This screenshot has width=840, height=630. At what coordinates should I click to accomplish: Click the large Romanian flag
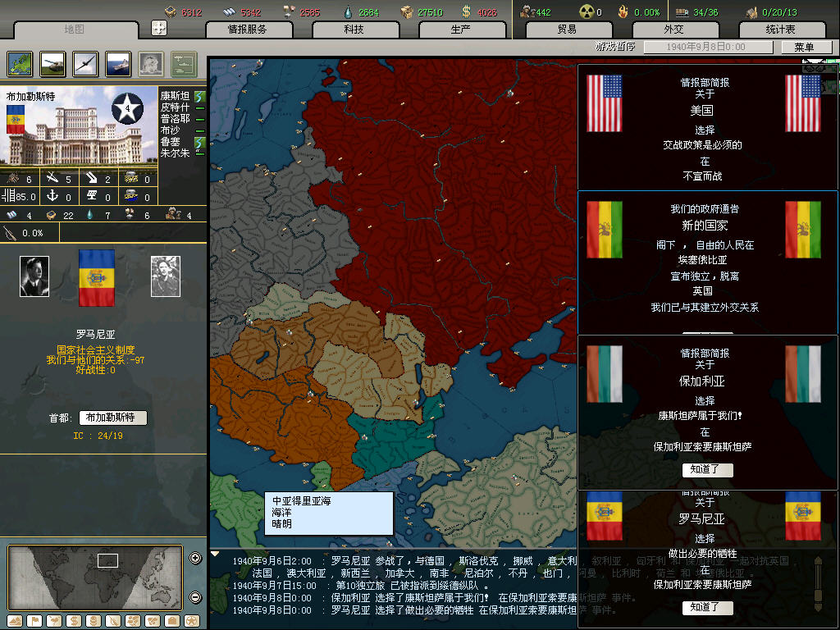pos(97,277)
